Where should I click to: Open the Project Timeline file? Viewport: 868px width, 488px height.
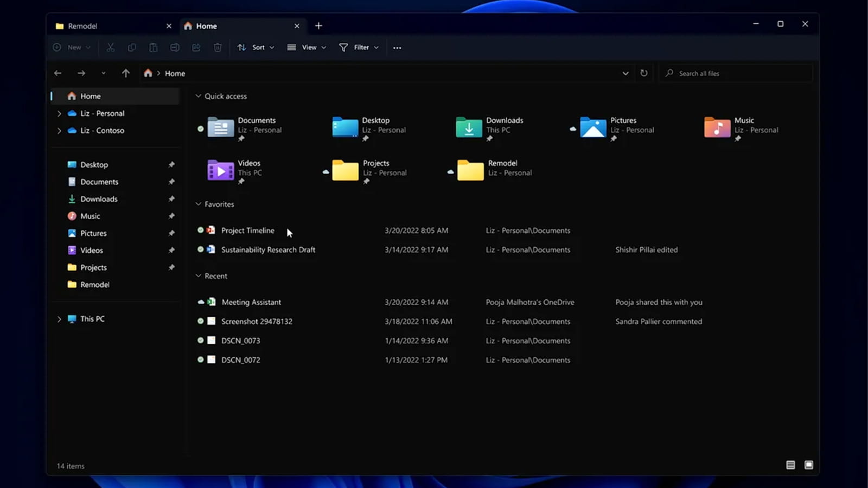click(247, 230)
